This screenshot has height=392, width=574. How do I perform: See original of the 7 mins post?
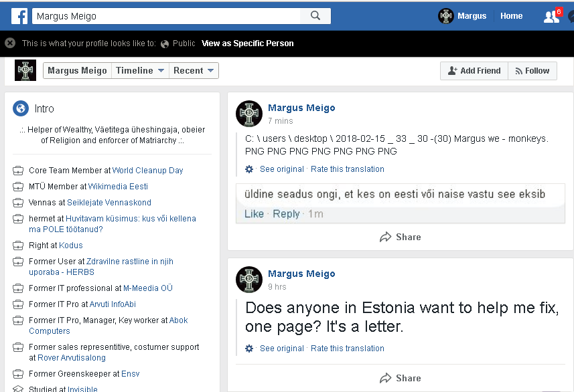coord(282,169)
